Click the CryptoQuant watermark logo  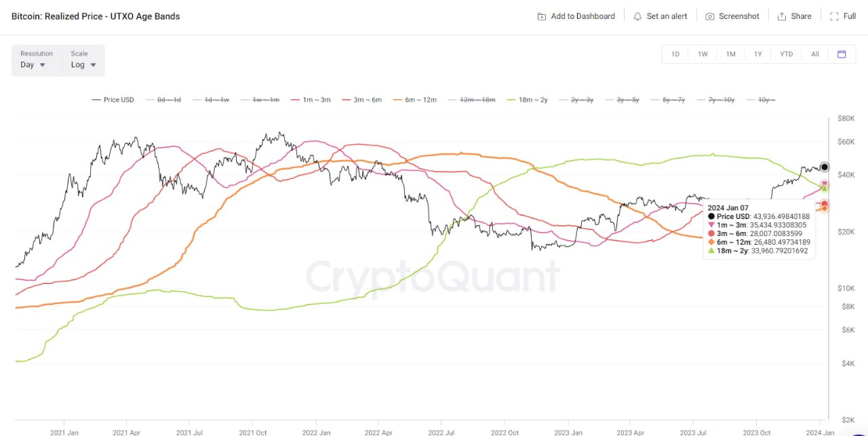tap(434, 276)
